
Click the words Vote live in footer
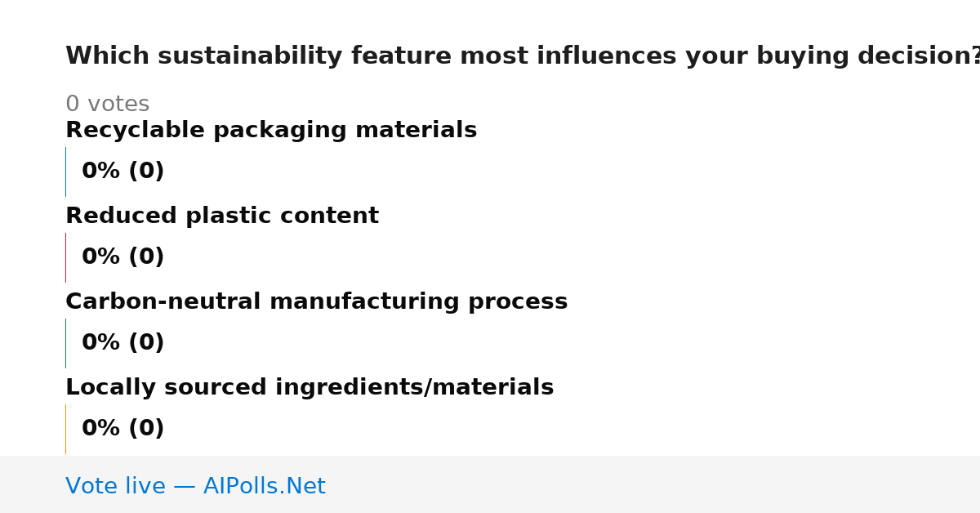coord(115,487)
